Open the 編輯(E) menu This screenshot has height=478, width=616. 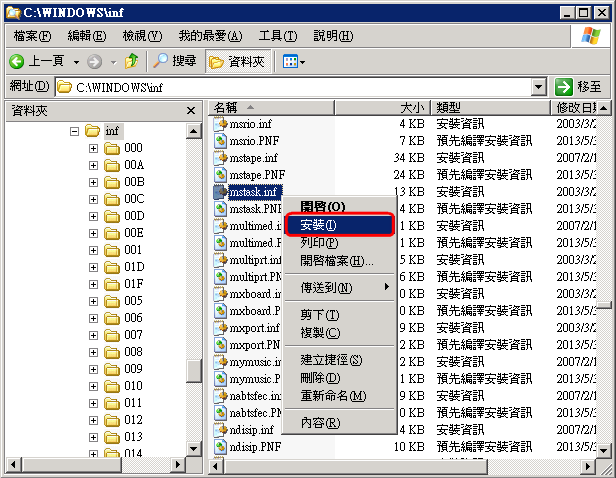[87, 36]
